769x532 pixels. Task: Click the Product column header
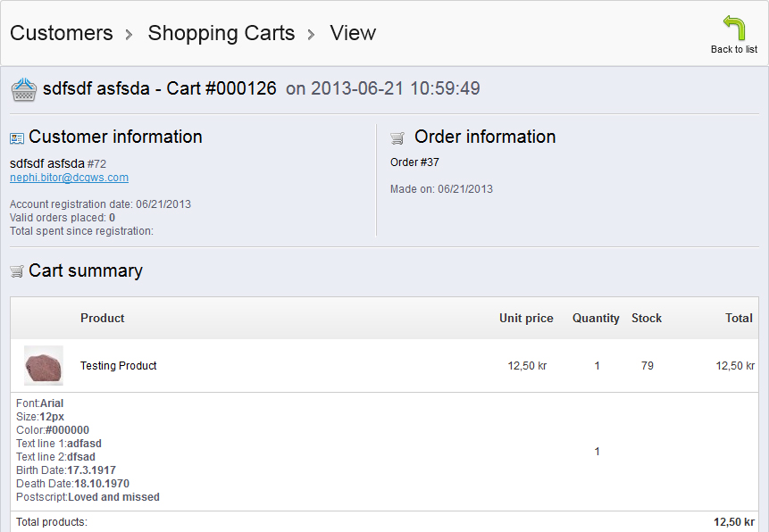point(103,318)
